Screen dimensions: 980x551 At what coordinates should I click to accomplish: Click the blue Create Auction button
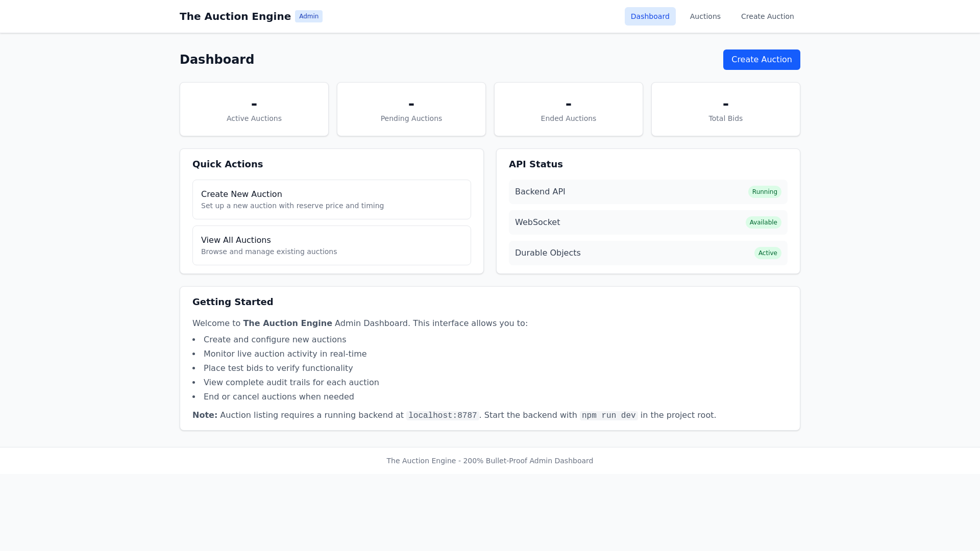point(762,60)
